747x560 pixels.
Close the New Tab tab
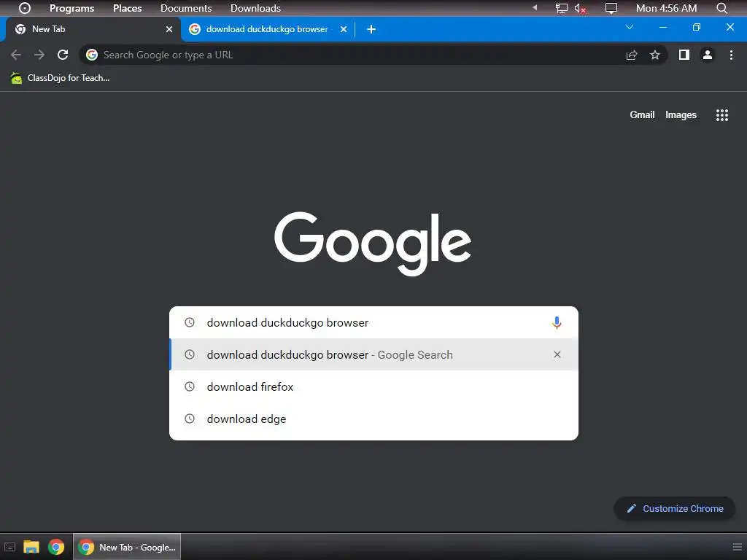(169, 29)
